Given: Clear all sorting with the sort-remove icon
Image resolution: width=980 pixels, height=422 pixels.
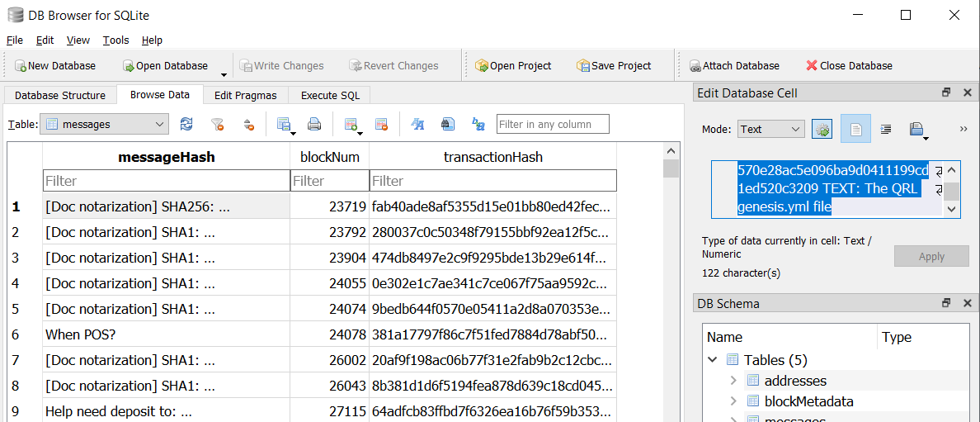Looking at the screenshot, I should 248,124.
